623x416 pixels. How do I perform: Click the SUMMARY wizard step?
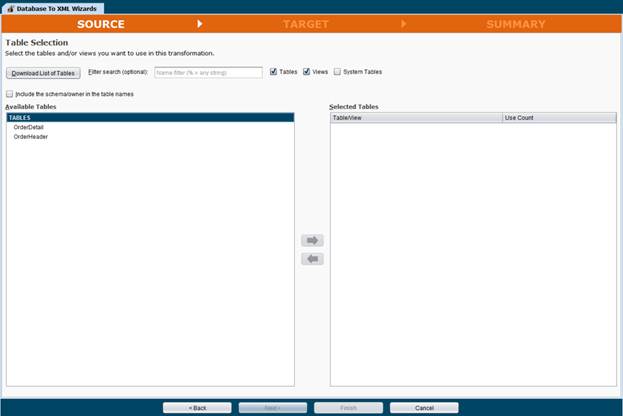pos(516,24)
